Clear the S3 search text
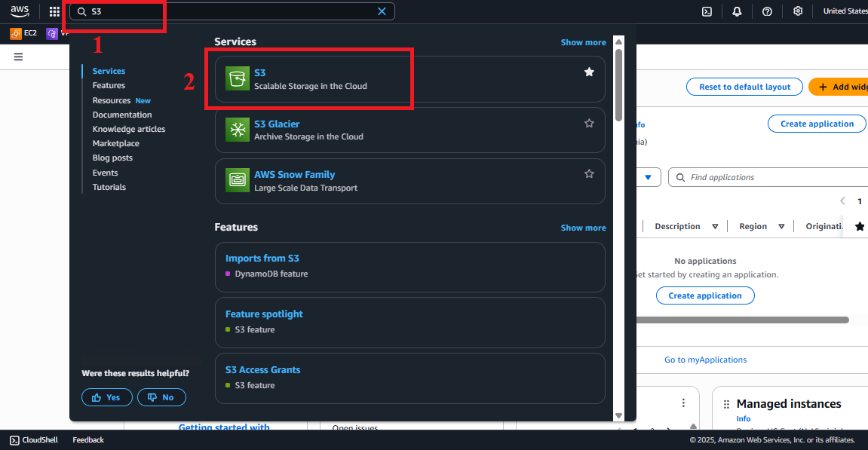The width and height of the screenshot is (868, 450). tap(382, 11)
